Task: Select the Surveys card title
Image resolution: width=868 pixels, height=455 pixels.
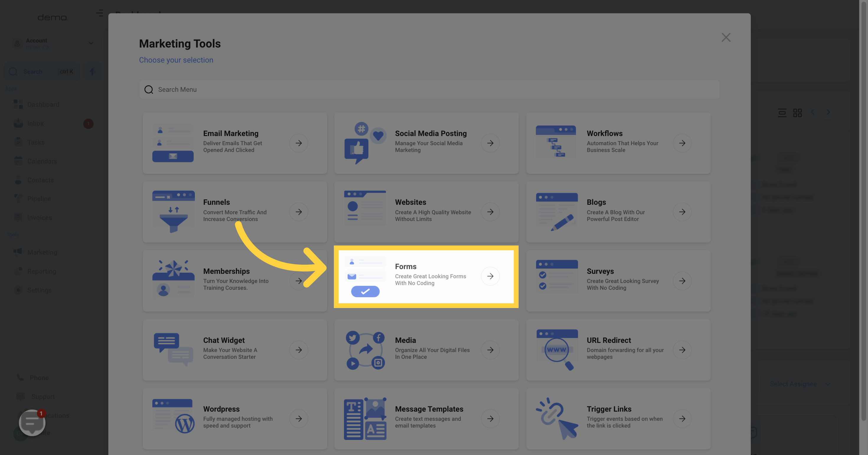Action: coord(600,271)
